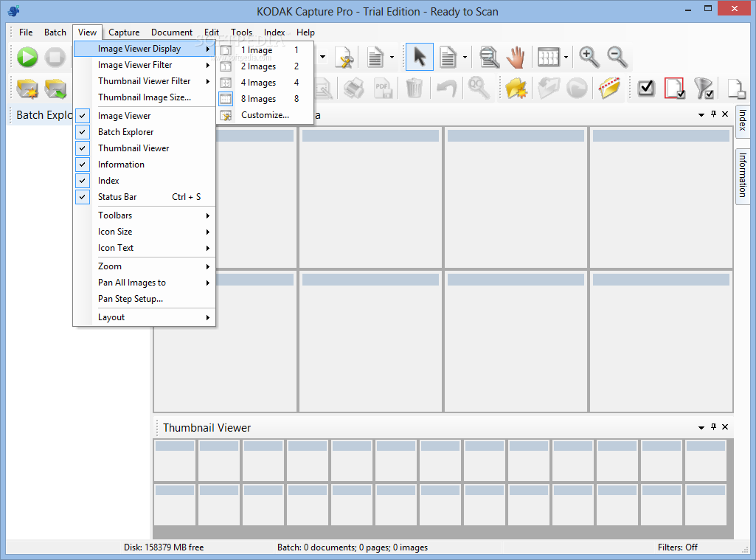Toggle the Index panel menu option
The width and height of the screenshot is (756, 560).
[144, 181]
